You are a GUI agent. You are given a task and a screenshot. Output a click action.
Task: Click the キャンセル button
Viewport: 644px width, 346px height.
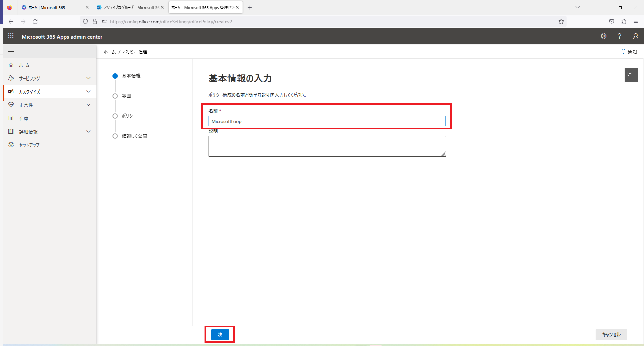click(611, 334)
